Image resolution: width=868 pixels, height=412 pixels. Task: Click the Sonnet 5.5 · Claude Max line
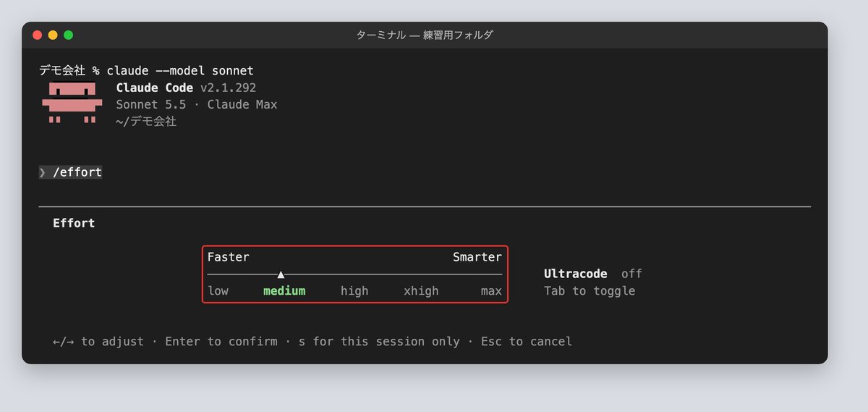[x=197, y=104]
